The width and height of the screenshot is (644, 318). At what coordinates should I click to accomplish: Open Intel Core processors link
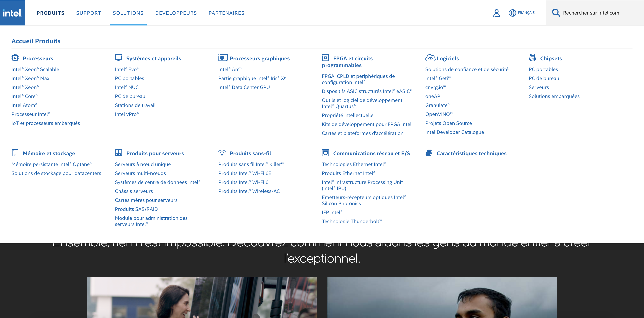[25, 96]
